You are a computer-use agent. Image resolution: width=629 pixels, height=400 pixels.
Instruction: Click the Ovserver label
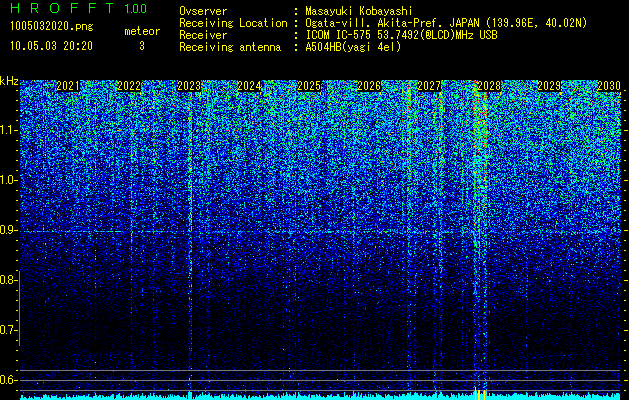pyautogui.click(x=203, y=11)
